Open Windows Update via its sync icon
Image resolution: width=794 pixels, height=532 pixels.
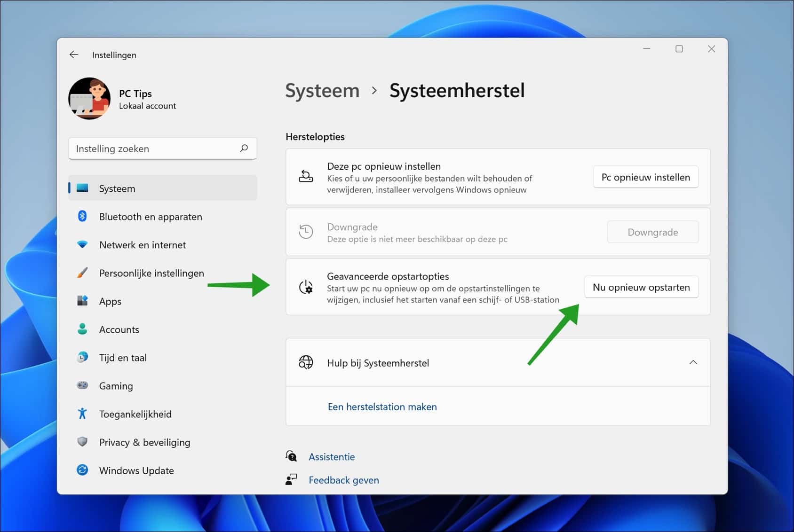pyautogui.click(x=83, y=470)
